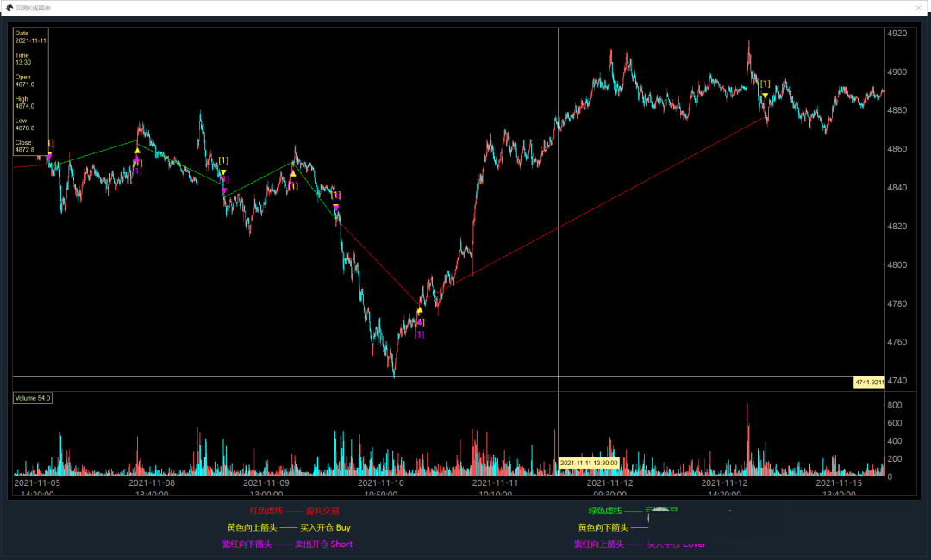Click the yellow down arrow near 4890
This screenshot has height=560, width=931.
click(765, 95)
